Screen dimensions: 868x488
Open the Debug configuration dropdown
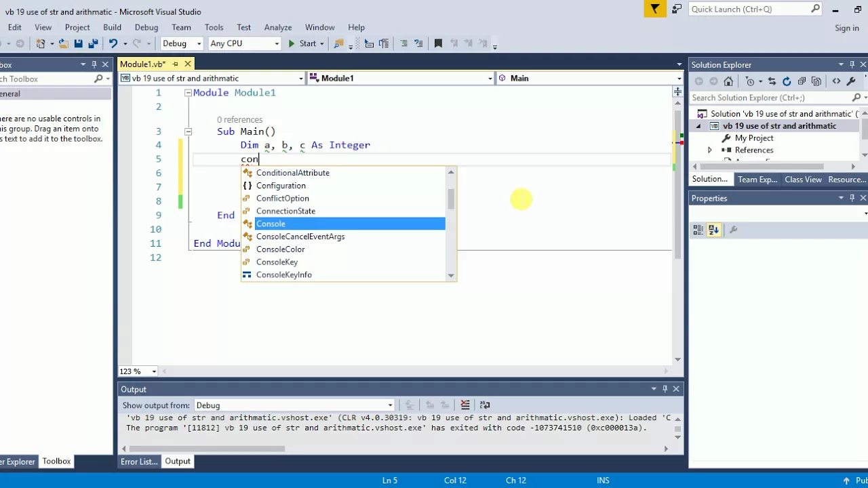coord(182,43)
